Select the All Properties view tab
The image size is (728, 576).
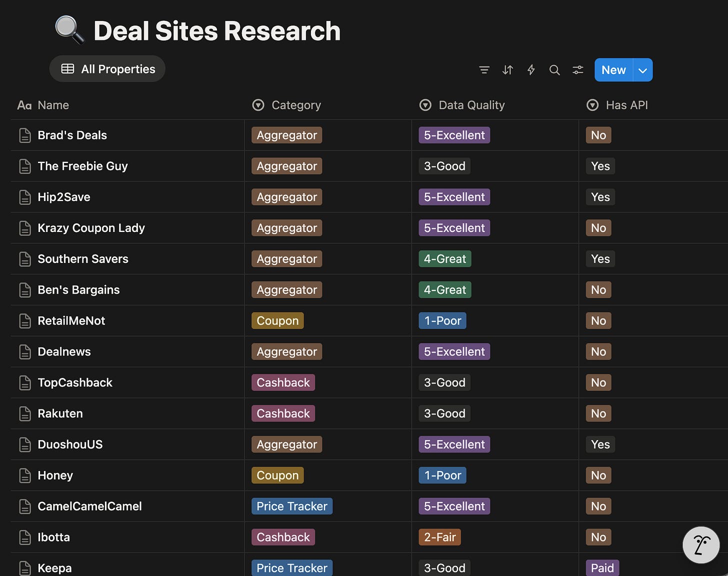pyautogui.click(x=107, y=69)
